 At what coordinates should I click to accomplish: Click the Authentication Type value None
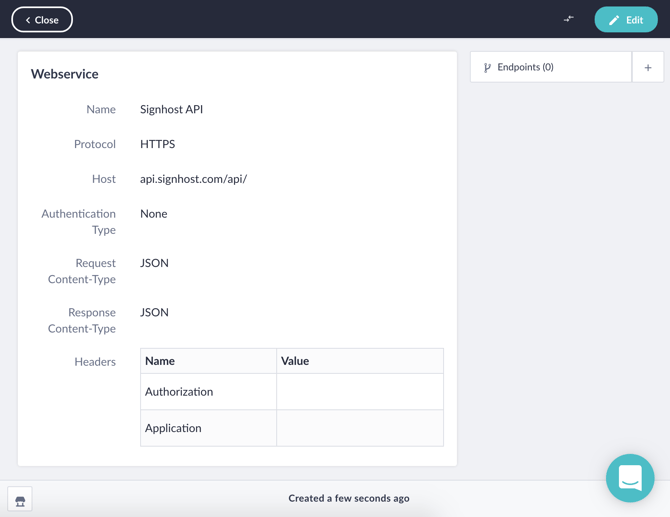(154, 214)
